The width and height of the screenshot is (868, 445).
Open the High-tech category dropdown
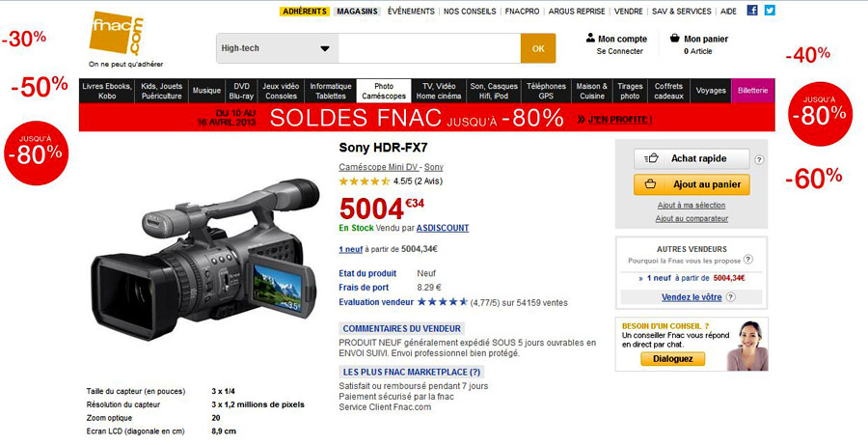pyautogui.click(x=277, y=48)
